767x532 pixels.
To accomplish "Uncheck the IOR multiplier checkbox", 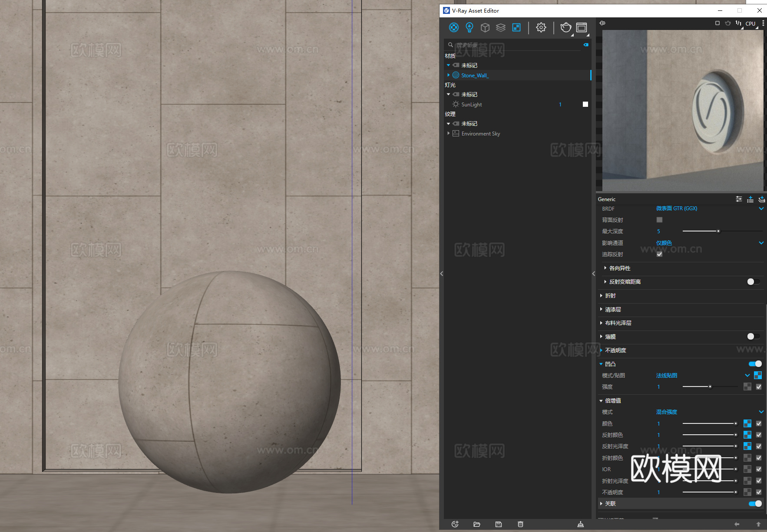I will 759,469.
